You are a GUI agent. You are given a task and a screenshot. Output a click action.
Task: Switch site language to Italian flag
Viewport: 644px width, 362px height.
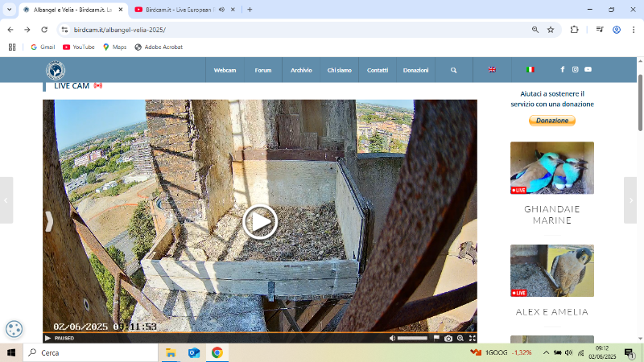point(530,70)
